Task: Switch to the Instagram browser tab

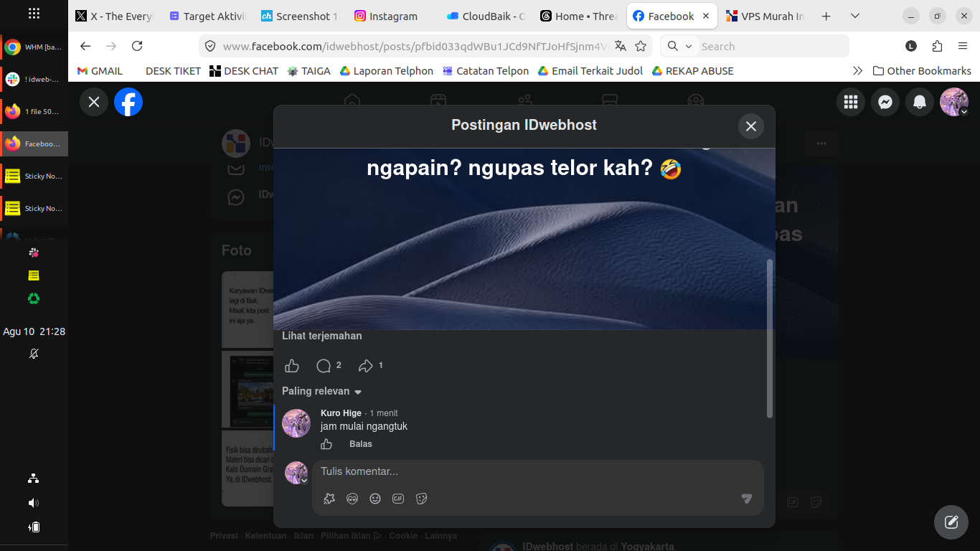Action: coord(393,16)
